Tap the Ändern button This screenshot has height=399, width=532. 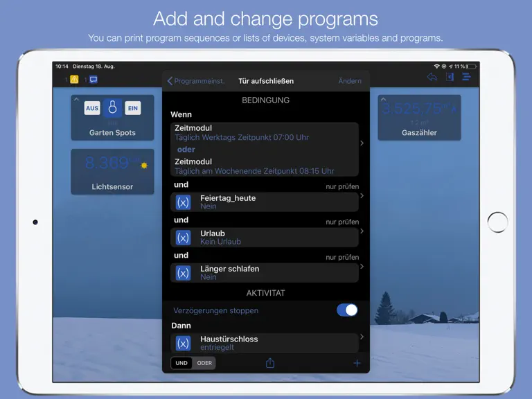[350, 81]
